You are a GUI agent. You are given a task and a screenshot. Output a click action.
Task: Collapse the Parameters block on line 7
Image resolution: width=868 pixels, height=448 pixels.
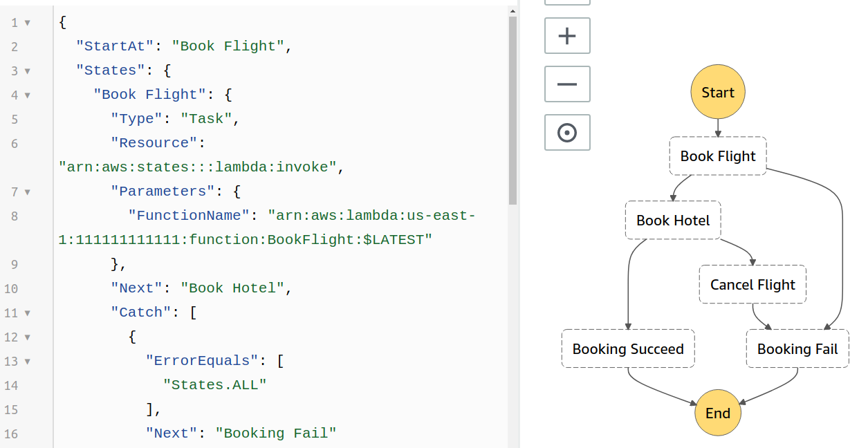click(28, 192)
